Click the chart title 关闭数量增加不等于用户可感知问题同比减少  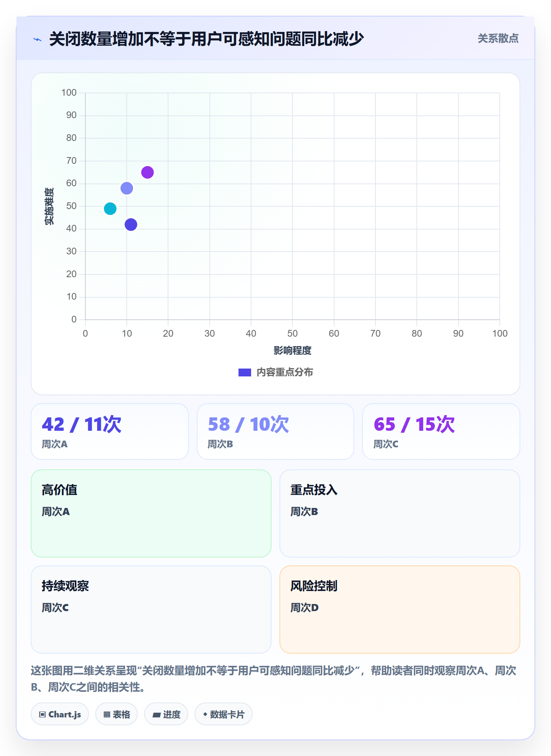click(206, 39)
